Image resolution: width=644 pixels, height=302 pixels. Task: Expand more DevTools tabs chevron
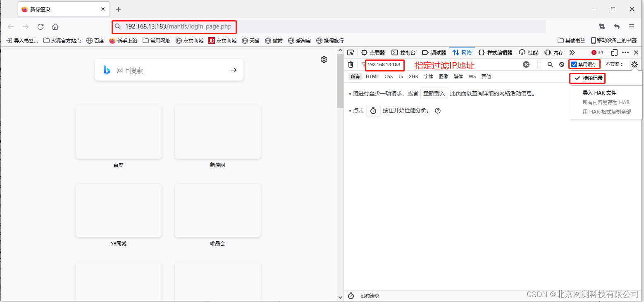point(572,52)
